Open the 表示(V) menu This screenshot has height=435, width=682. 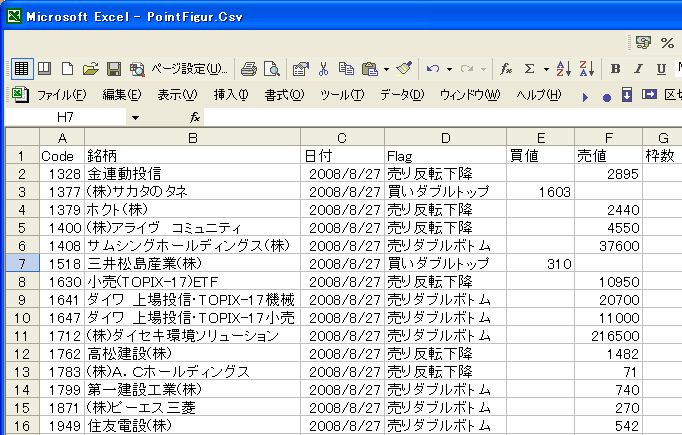tap(177, 94)
